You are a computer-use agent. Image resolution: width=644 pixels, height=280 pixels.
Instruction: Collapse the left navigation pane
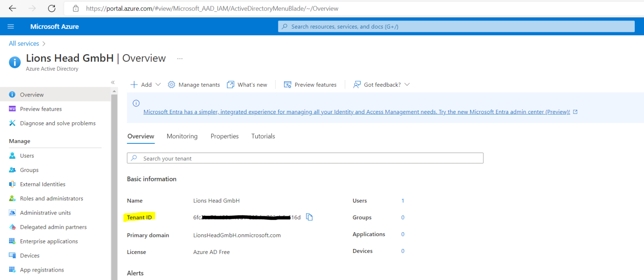pyautogui.click(x=112, y=83)
